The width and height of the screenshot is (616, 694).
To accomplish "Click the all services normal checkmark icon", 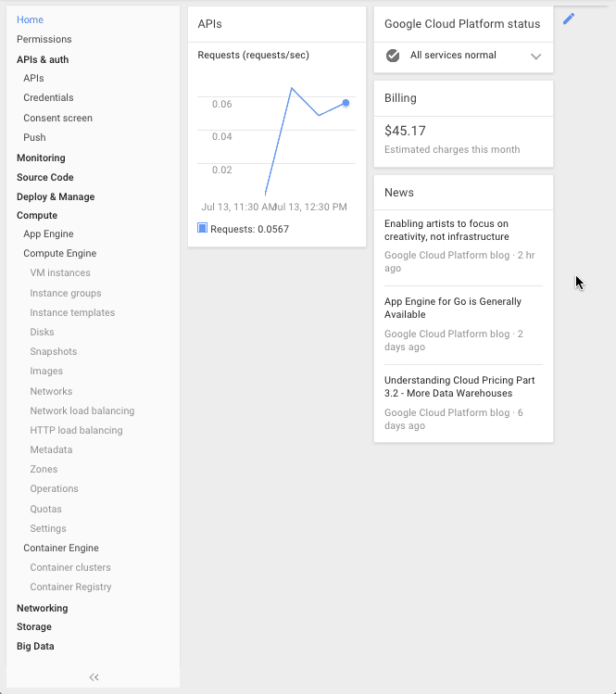I will click(x=393, y=56).
